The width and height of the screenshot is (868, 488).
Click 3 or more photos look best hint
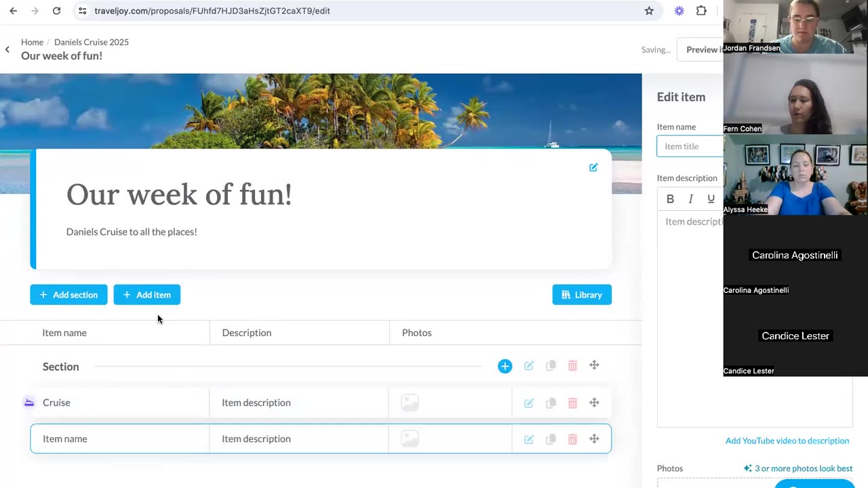click(x=798, y=468)
